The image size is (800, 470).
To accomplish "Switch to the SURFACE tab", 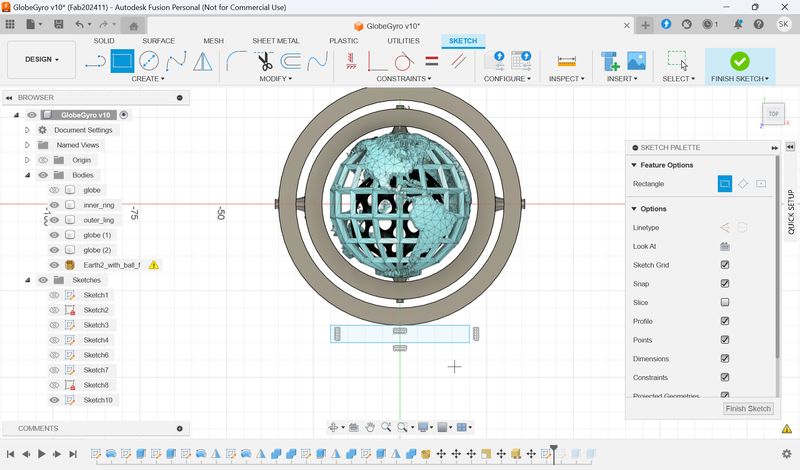I will coord(158,41).
